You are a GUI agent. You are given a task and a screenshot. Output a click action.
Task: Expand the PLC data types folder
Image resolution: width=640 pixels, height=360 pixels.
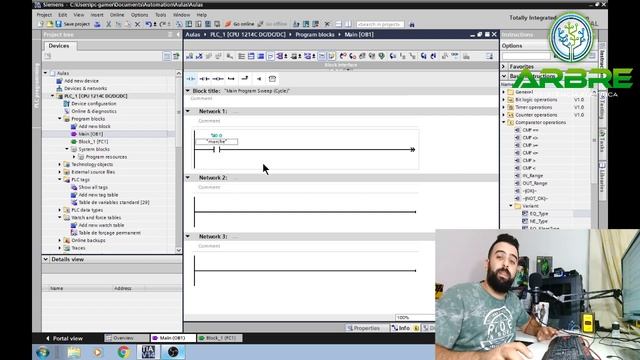coord(60,210)
